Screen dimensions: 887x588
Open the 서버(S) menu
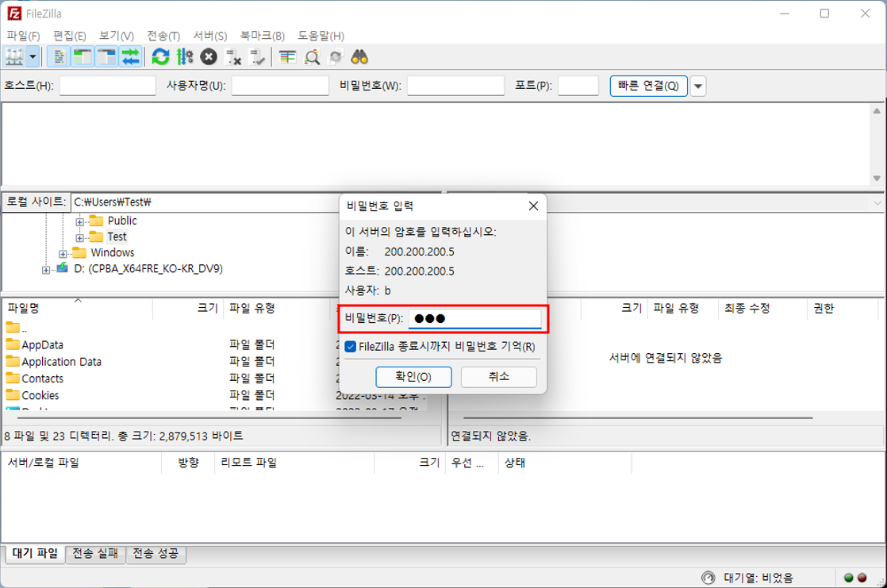210,36
